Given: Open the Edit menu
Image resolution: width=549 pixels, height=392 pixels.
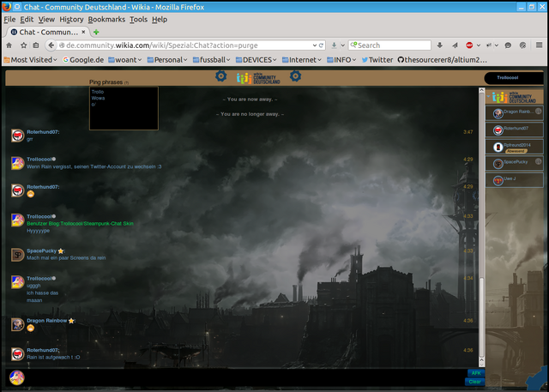Looking at the screenshot, I should [27, 20].
